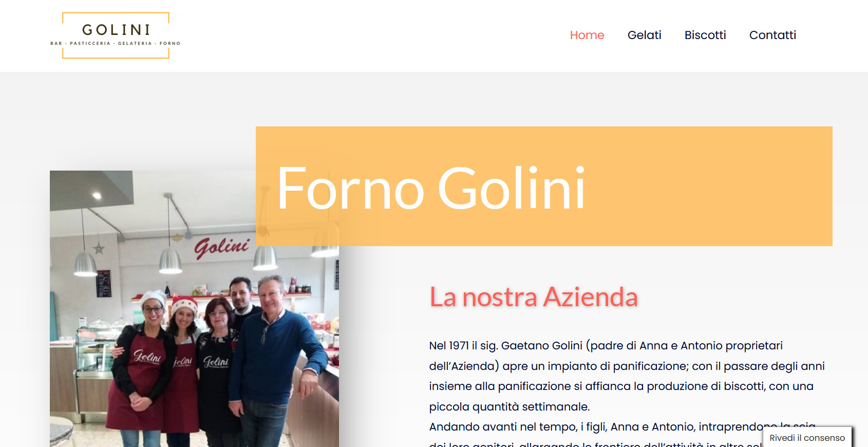
Task: Click the paragraph line starting with Nel 1971
Action: (606, 346)
